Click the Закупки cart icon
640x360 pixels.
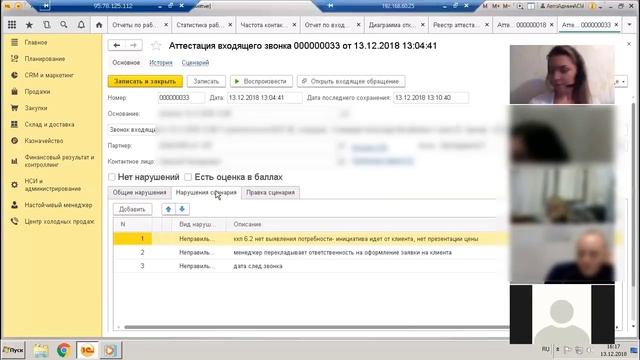pyautogui.click(x=14, y=108)
